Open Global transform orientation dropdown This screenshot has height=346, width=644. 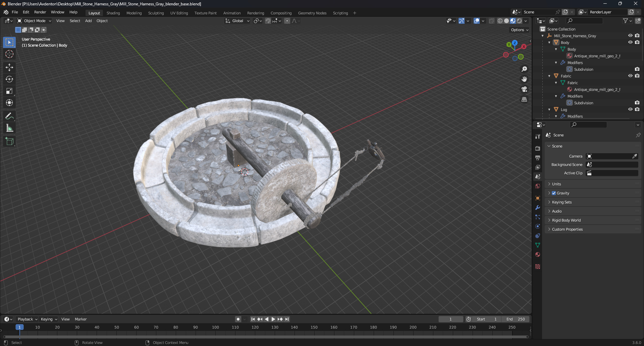pyautogui.click(x=237, y=21)
